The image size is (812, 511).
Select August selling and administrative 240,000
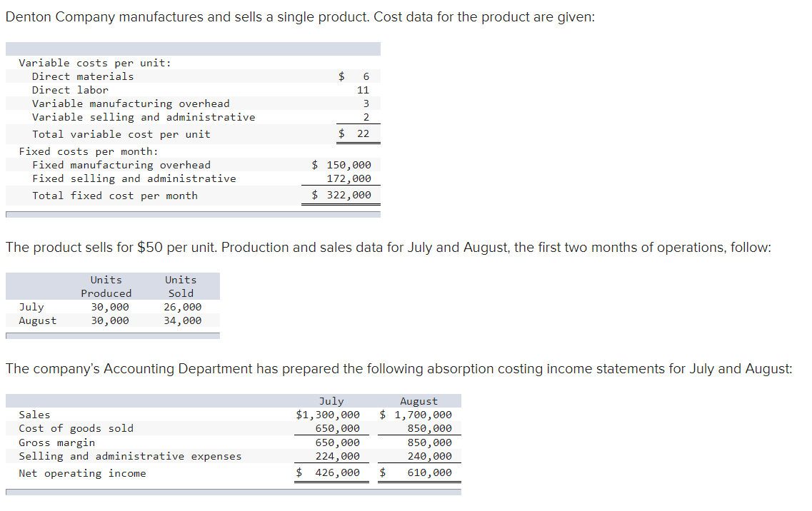tap(429, 456)
